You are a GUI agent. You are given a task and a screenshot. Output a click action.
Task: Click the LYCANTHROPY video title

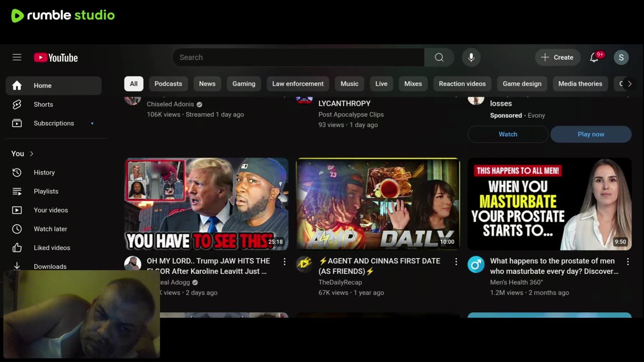click(345, 104)
